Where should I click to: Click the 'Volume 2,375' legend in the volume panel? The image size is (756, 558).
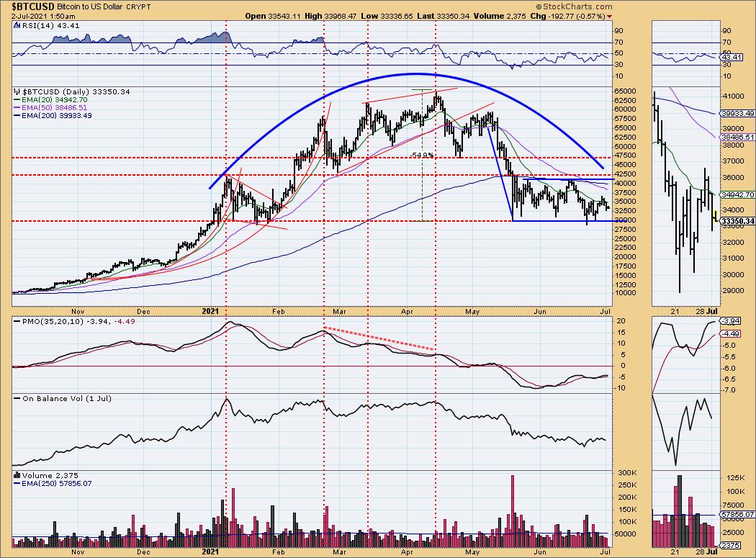pos(50,475)
